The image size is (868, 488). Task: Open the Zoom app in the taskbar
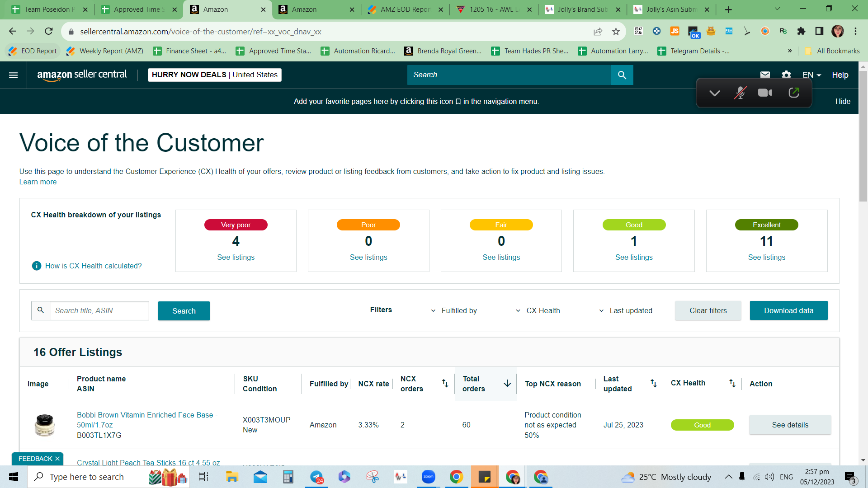[428, 477]
